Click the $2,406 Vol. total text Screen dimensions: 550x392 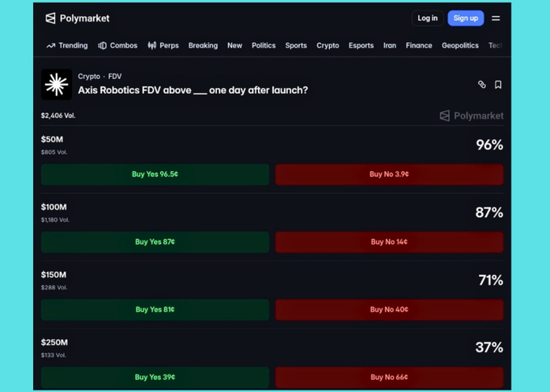[58, 116]
